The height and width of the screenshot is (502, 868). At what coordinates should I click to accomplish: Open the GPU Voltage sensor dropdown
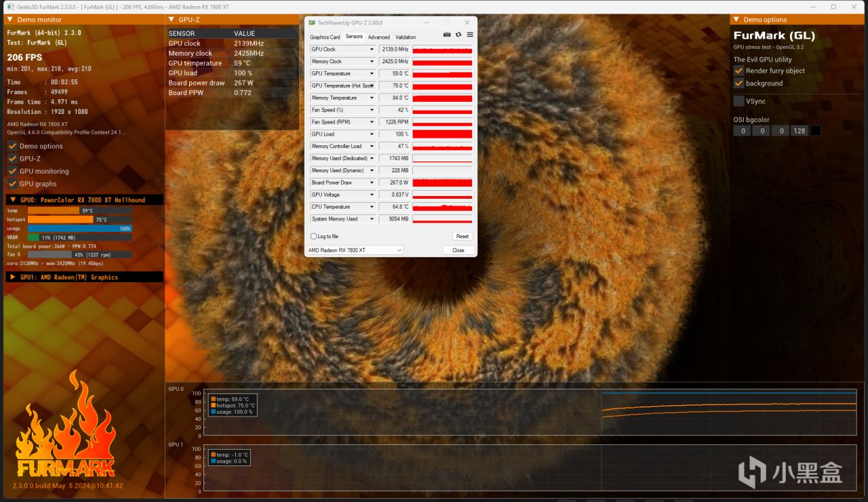(x=372, y=195)
